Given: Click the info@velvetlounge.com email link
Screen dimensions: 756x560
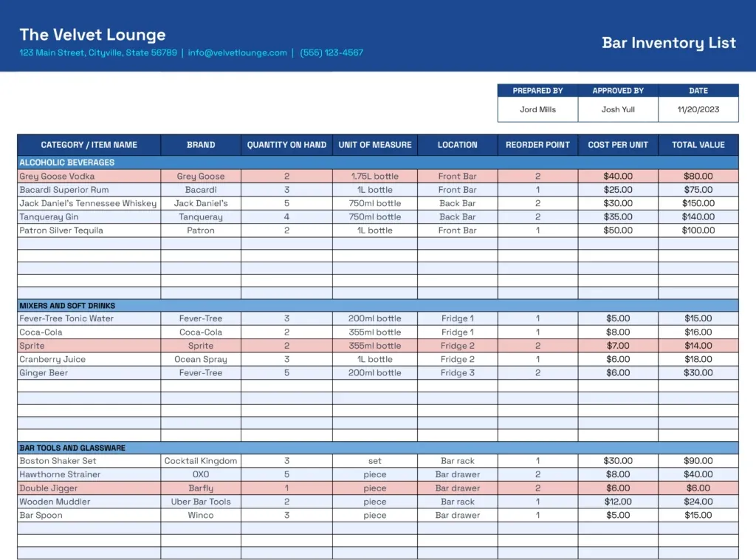Looking at the screenshot, I should pos(237,52).
